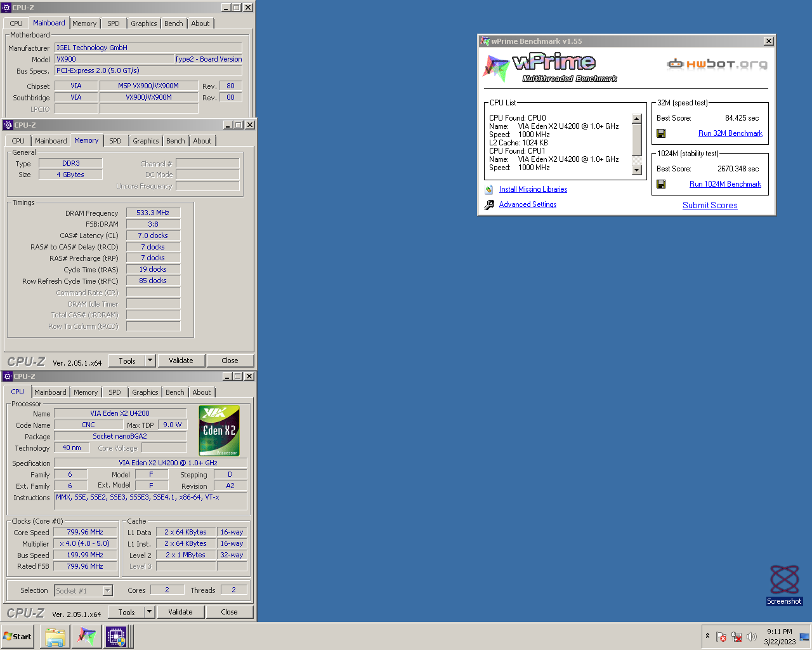The height and width of the screenshot is (650, 812).
Task: Open Advanced Settings link
Action: (x=528, y=204)
